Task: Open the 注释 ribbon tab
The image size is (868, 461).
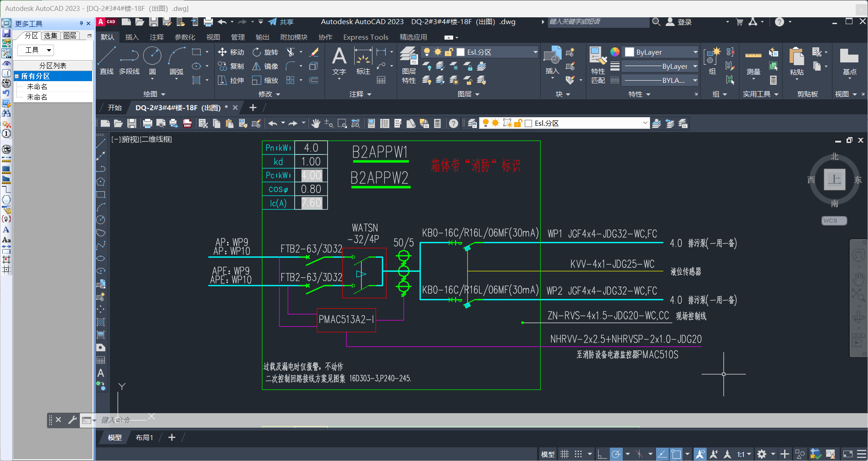Action: tap(156, 37)
